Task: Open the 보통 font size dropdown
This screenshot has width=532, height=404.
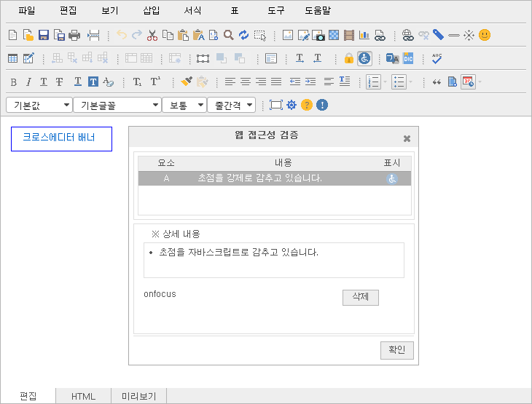Action: [184, 105]
